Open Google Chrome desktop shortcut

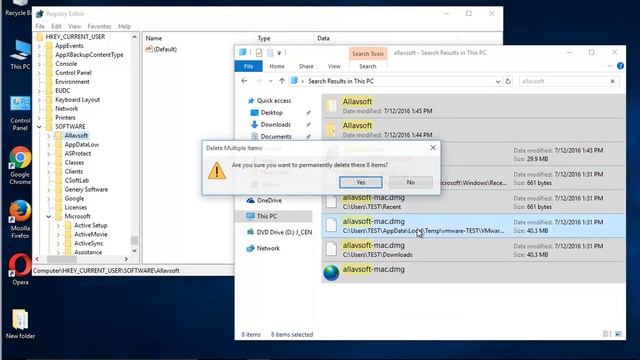[x=20, y=166]
